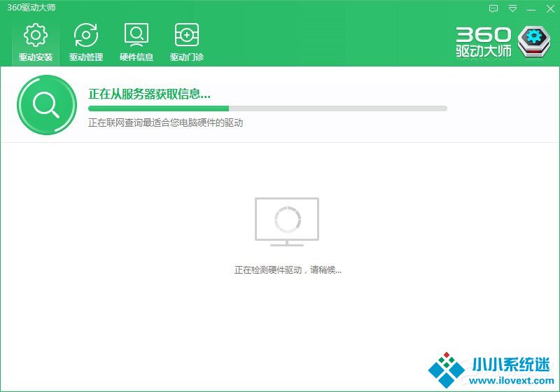The width and height of the screenshot is (560, 392).
Task: Open the feedback chat bubble icon
Action: click(x=493, y=8)
